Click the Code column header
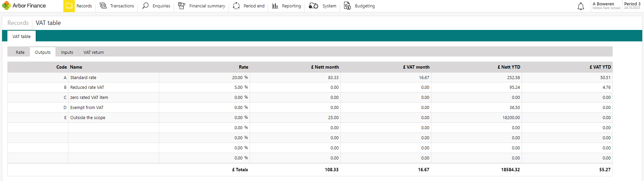644x181 pixels. point(62,67)
